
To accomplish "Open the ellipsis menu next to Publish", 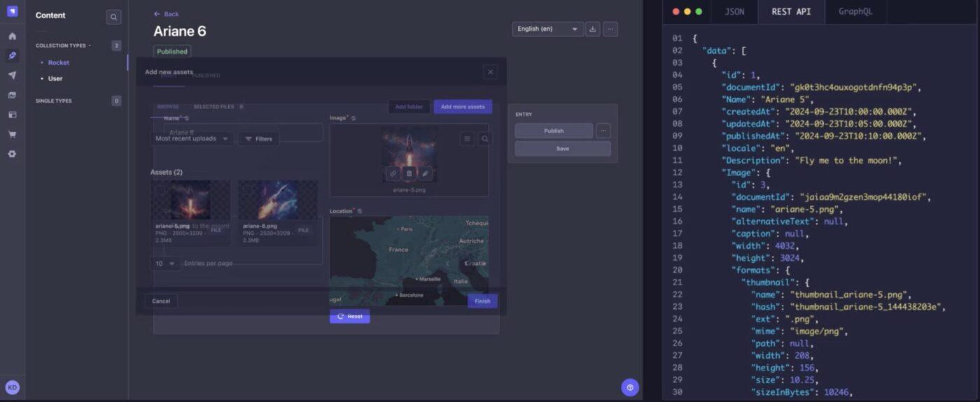I will (x=603, y=131).
